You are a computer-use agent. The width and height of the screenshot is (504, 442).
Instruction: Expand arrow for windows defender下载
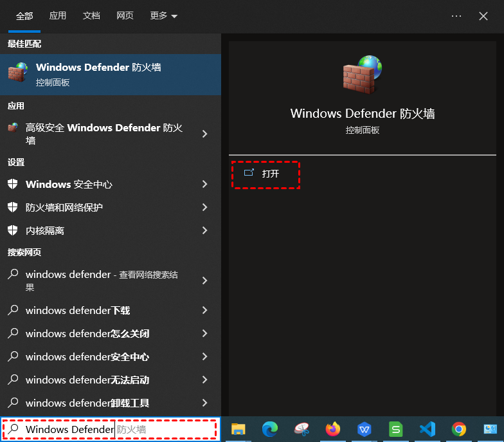pos(204,310)
